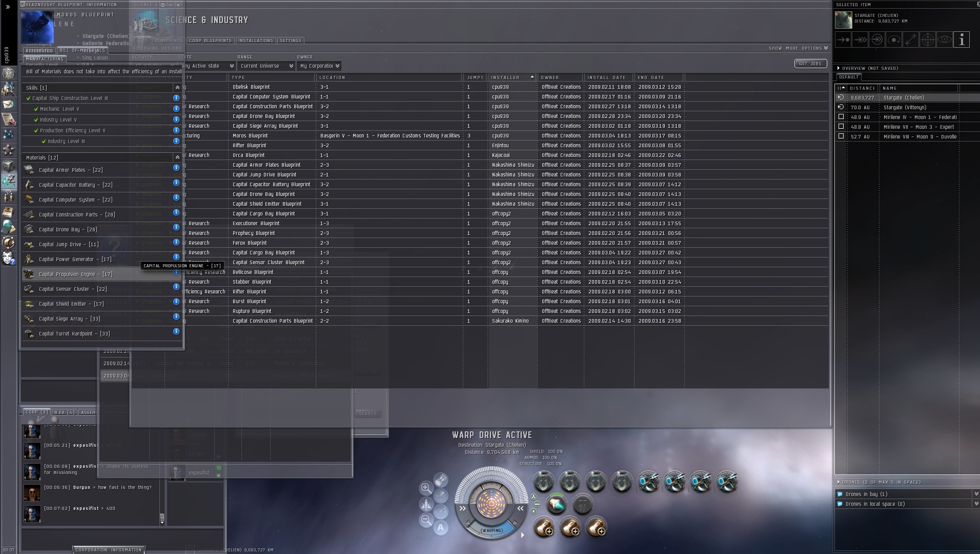
Task: Open the My Corporation owner dropdown
Action: pos(319,66)
